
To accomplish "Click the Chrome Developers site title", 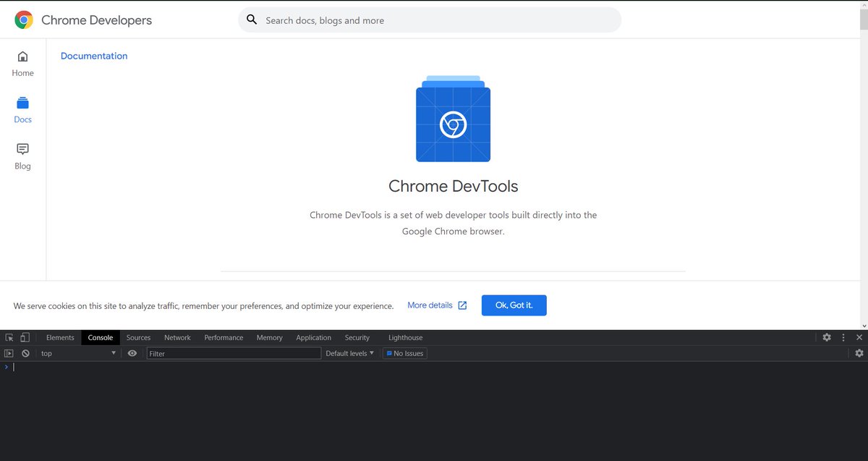I will [97, 20].
